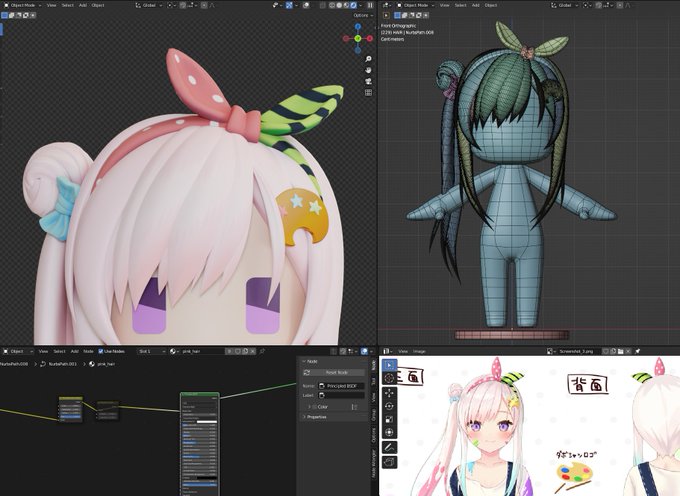Select the scale tool in image editor toolbar
The height and width of the screenshot is (496, 680).
(389, 419)
